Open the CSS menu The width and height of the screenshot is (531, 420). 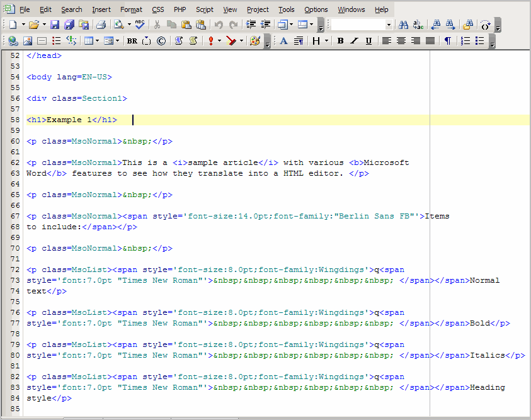(158, 9)
